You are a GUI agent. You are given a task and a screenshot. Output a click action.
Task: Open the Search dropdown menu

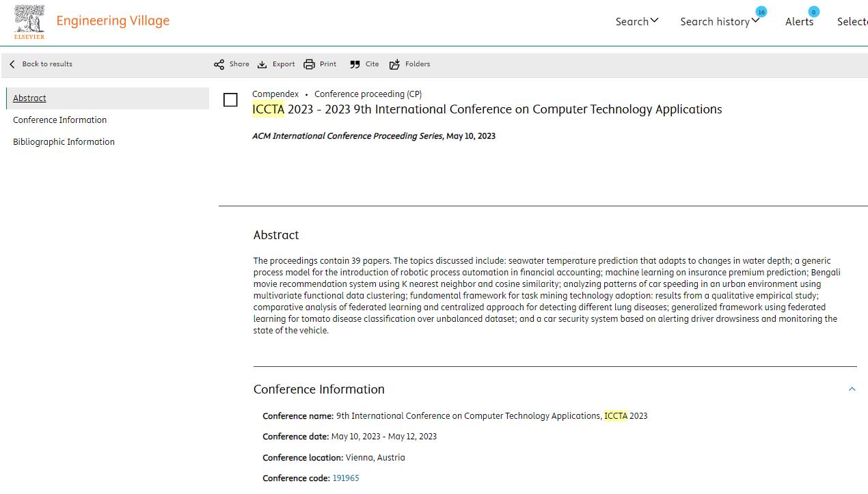pyautogui.click(x=636, y=21)
